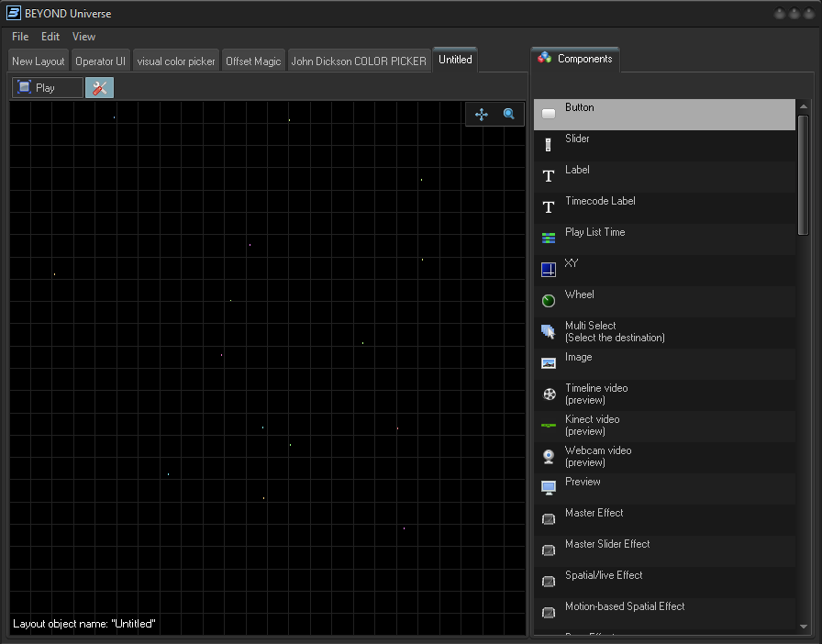The width and height of the screenshot is (822, 644).
Task: Open the Edit menu
Action: 50,37
